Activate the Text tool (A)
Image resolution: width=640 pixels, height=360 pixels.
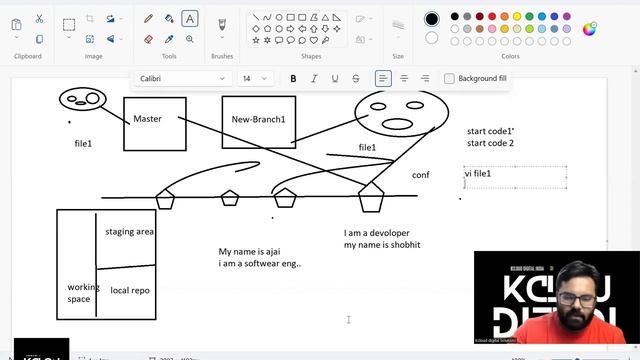click(x=190, y=18)
